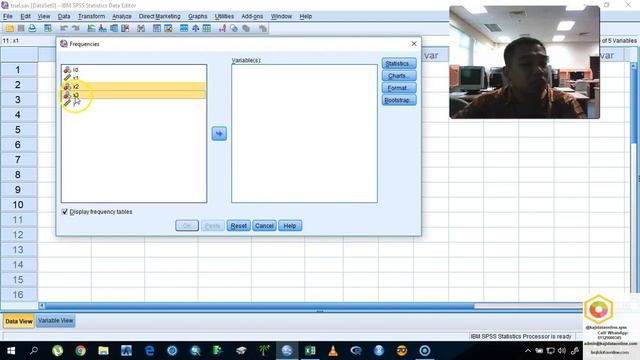The width and height of the screenshot is (640, 360).
Task: Click the Insert variable toolbar icon
Action: click(x=168, y=28)
